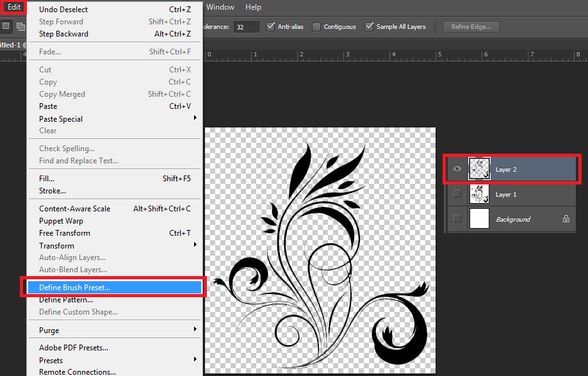
Task: Select the Layer 2 thumbnail
Action: click(479, 169)
